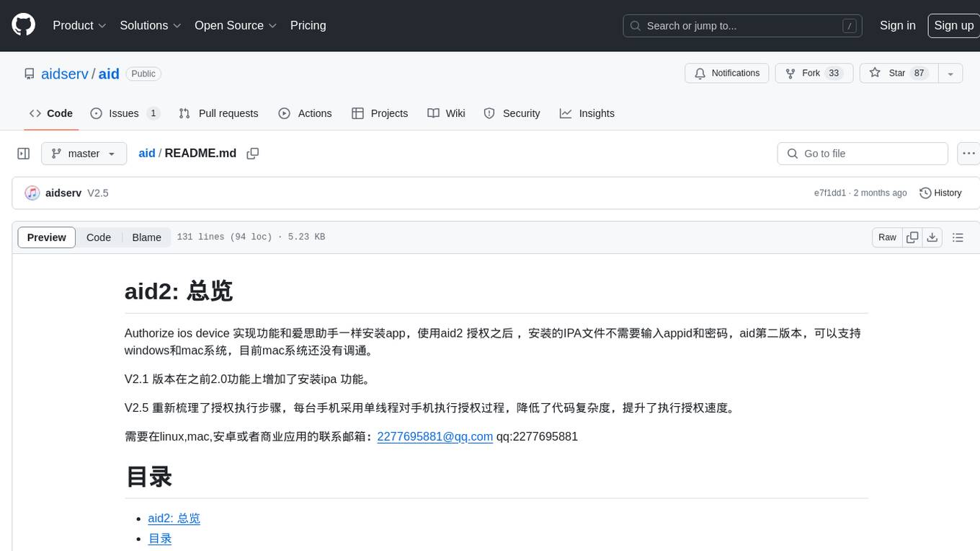Open the Pull requests tab
The image size is (980, 551).
(x=218, y=113)
